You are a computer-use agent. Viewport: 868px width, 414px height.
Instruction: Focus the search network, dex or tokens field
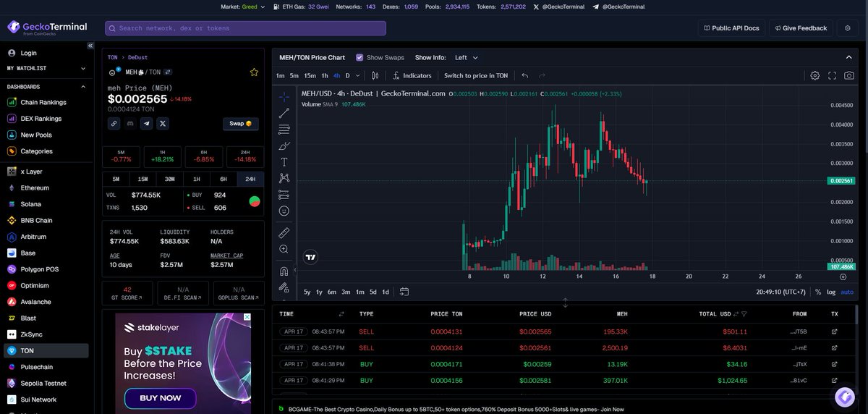pos(245,28)
